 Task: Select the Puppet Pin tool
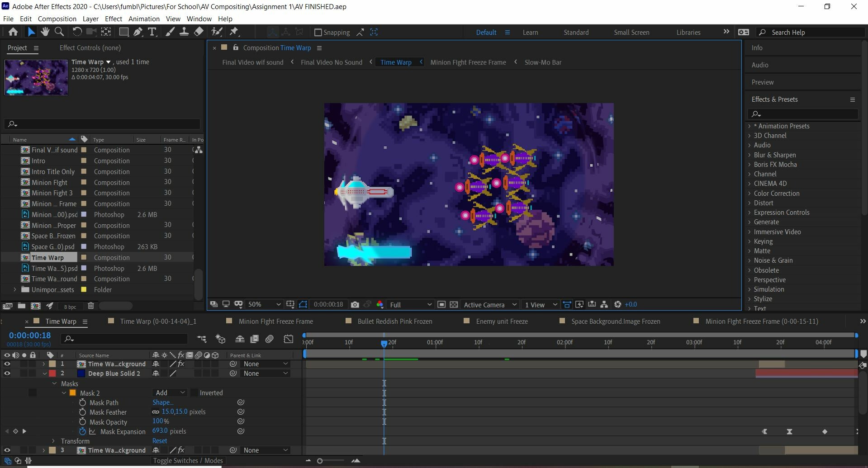234,32
